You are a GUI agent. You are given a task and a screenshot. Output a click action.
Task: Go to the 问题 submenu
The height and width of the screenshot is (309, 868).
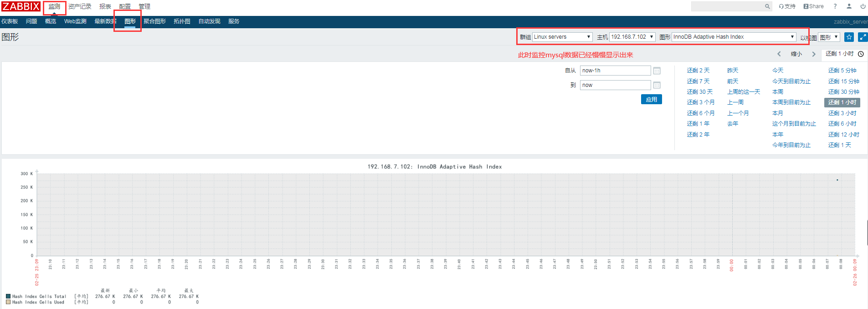click(x=31, y=21)
